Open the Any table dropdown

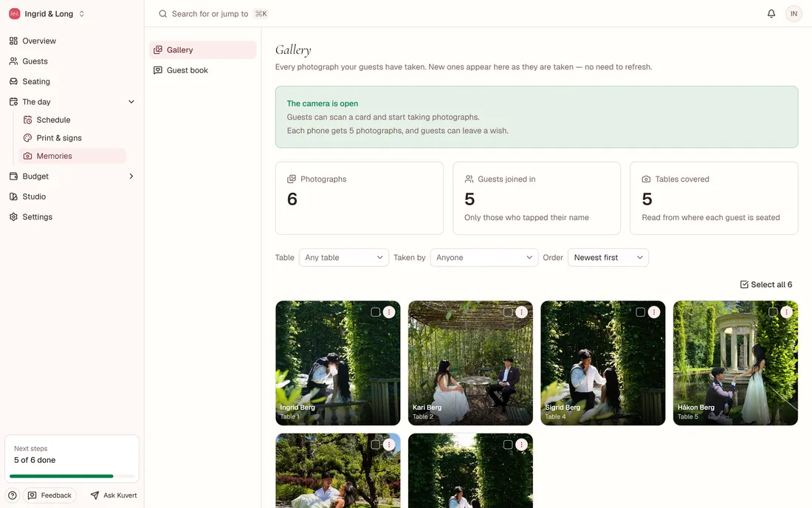[344, 258]
